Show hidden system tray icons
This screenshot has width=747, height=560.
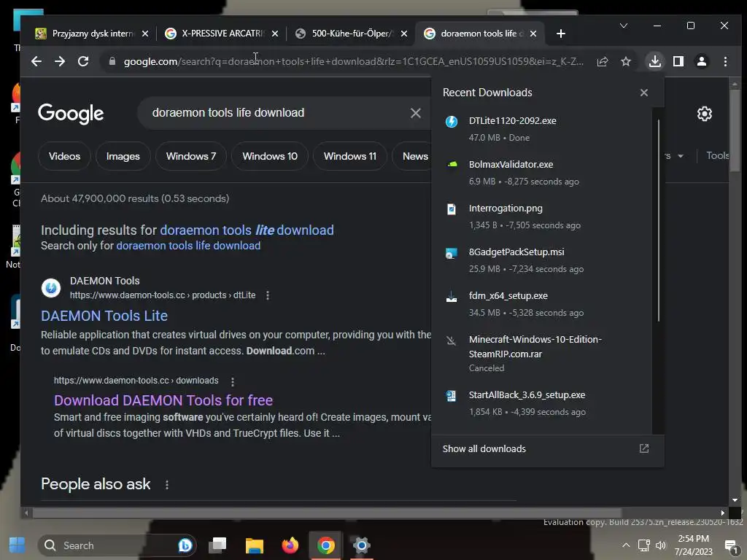[x=626, y=545]
